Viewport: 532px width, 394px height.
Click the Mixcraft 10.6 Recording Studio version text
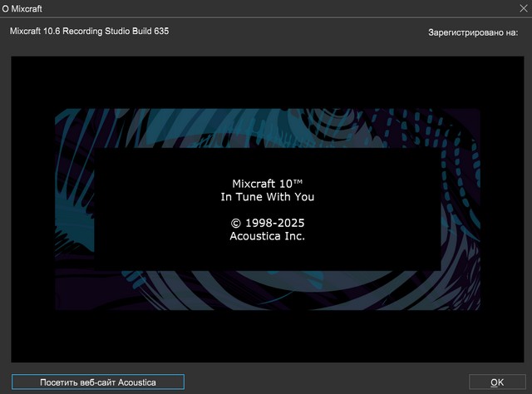[x=95, y=31]
